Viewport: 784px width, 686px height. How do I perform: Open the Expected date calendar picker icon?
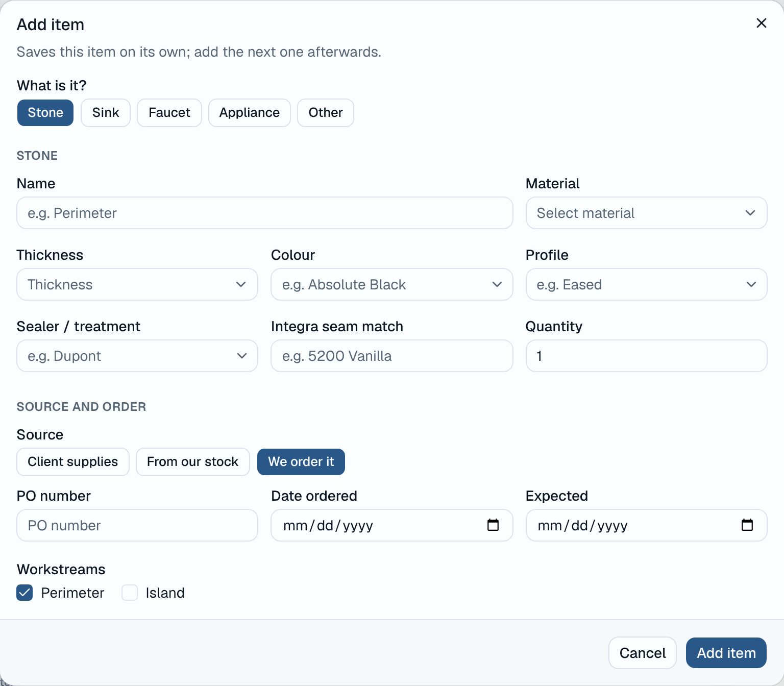point(747,525)
